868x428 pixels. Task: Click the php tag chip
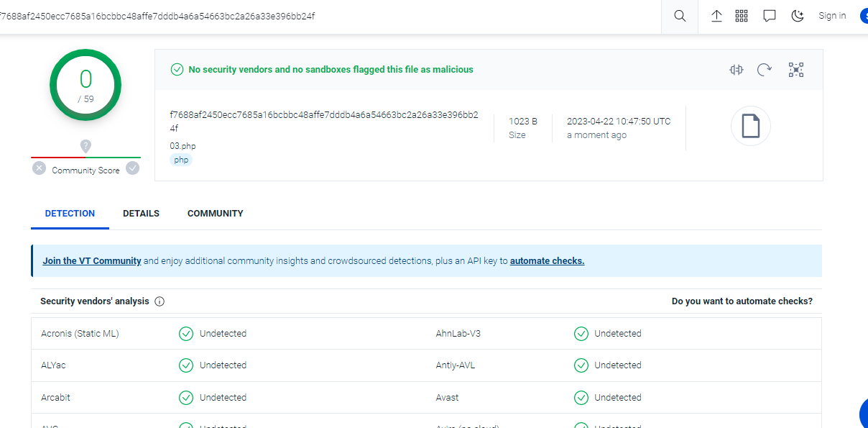pyautogui.click(x=181, y=160)
